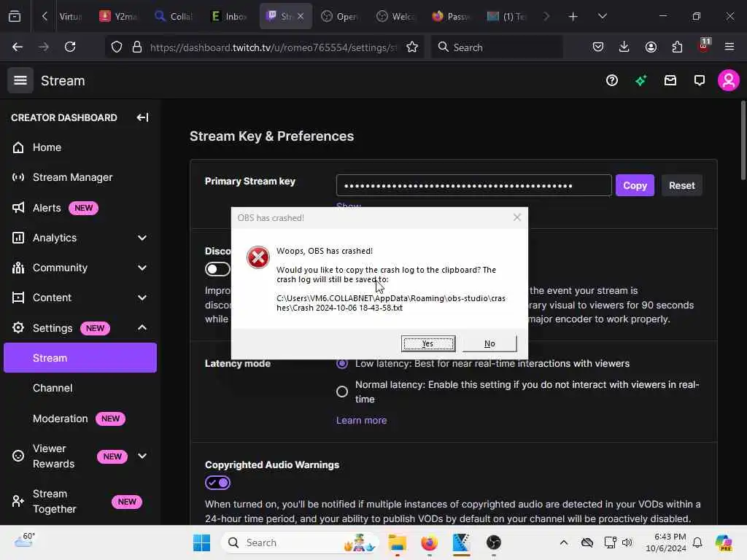
Task: Open the Twitch help question-mark icon
Action: tap(612, 80)
